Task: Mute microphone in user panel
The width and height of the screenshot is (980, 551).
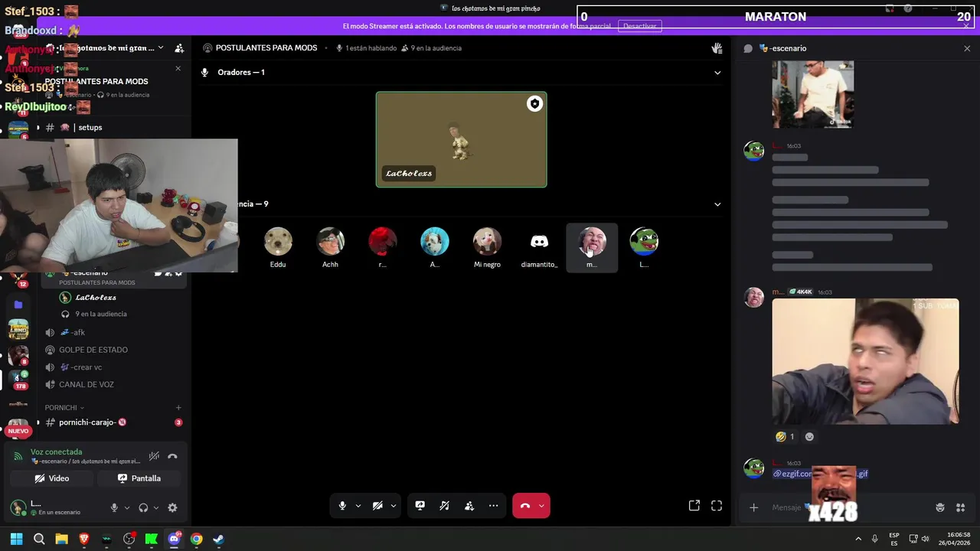Action: 114,507
